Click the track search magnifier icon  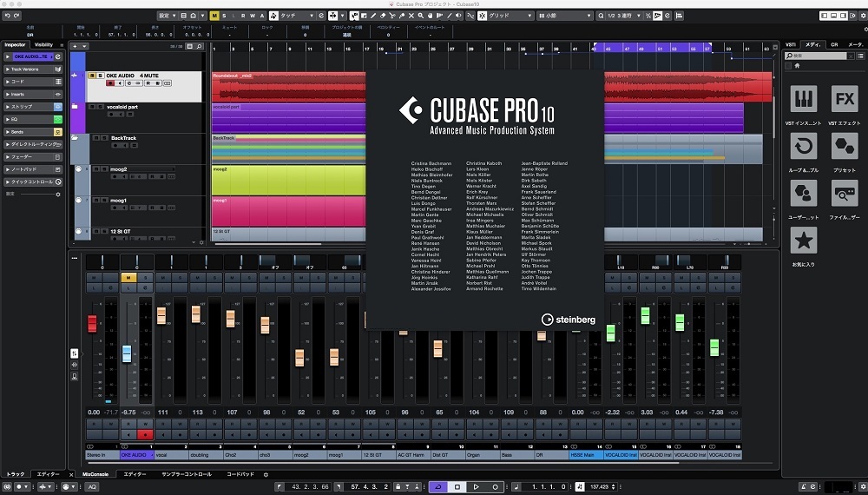[x=200, y=47]
